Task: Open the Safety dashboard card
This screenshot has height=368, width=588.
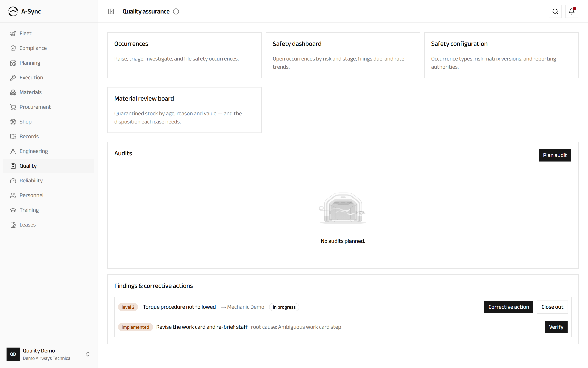Action: [x=343, y=55]
